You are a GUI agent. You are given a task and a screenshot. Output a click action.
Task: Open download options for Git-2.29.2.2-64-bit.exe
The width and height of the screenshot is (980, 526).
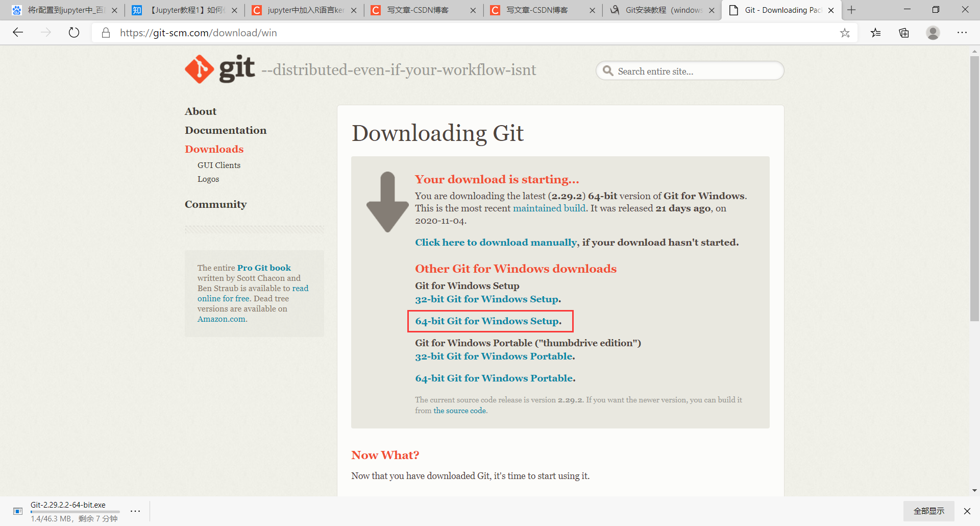(135, 511)
